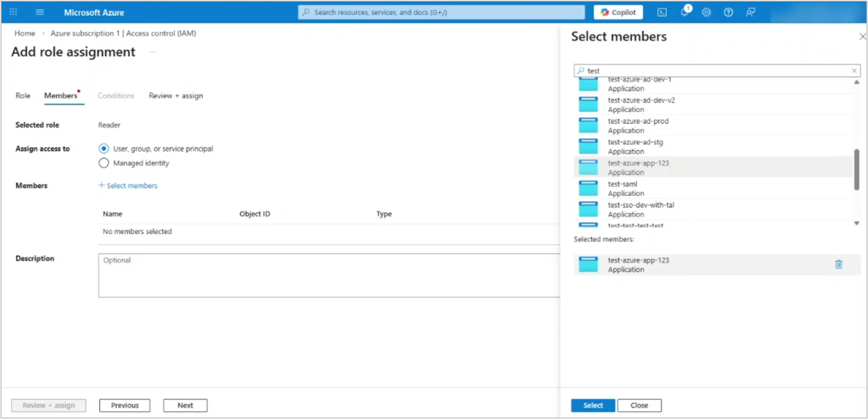Open the help question mark icon
The height and width of the screenshot is (419, 868).
pos(728,12)
